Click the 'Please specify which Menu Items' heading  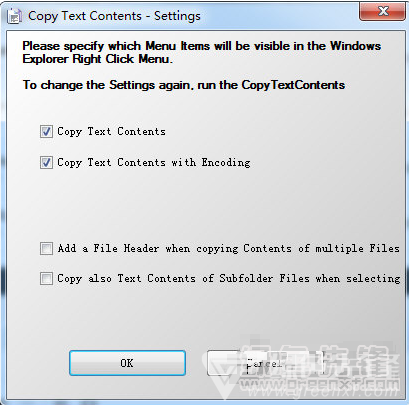point(202,46)
